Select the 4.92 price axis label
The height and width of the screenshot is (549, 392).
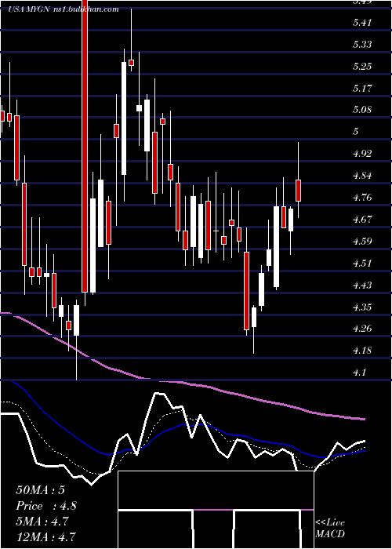click(362, 154)
